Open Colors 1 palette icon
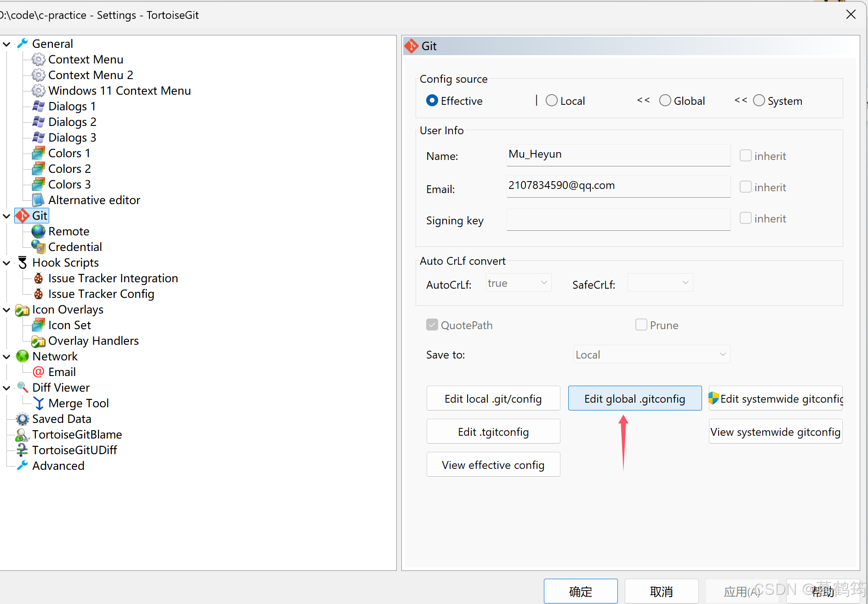This screenshot has height=604, width=868. [39, 153]
